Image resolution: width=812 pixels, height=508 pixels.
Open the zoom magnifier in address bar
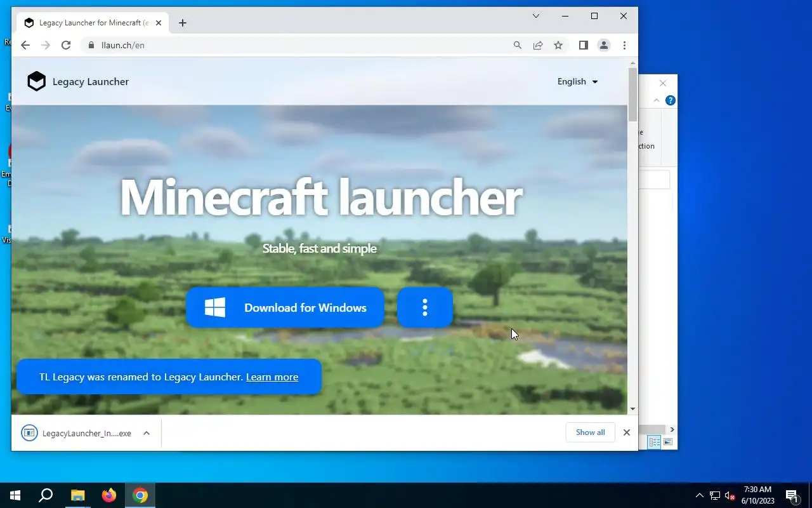coord(518,45)
